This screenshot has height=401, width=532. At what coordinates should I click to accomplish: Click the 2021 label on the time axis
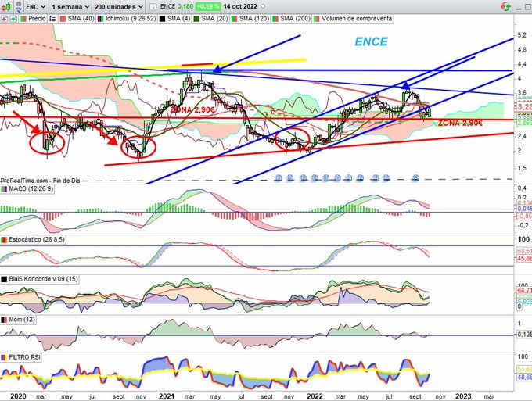point(166,396)
